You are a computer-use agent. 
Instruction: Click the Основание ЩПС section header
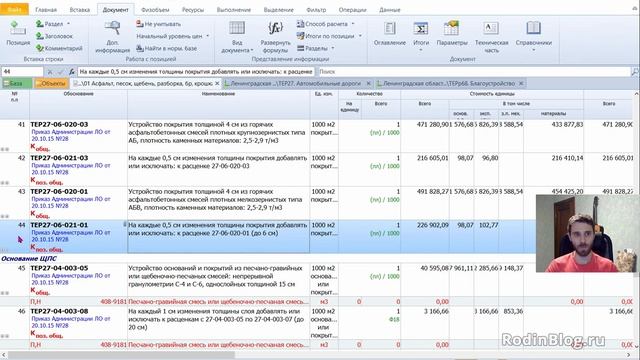click(x=29, y=258)
